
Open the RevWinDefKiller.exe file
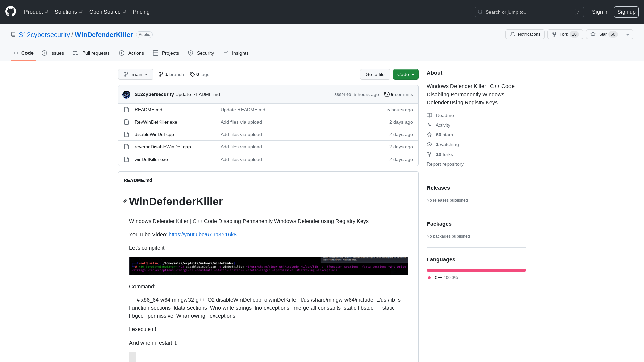[x=156, y=122]
